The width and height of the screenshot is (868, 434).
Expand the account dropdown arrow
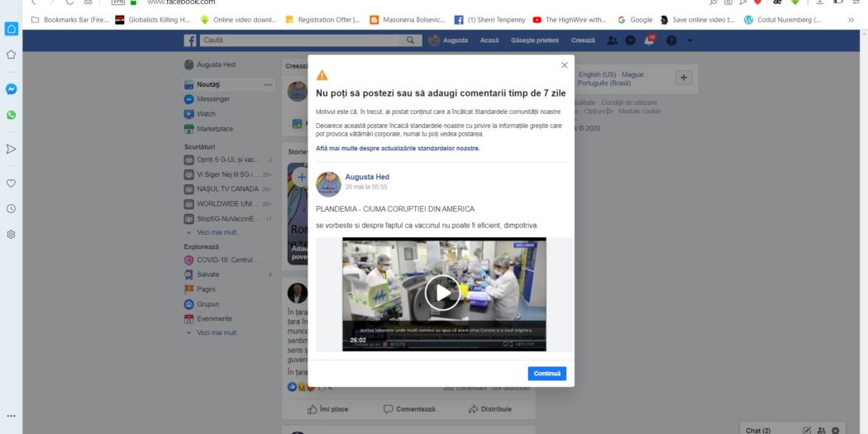click(x=690, y=40)
